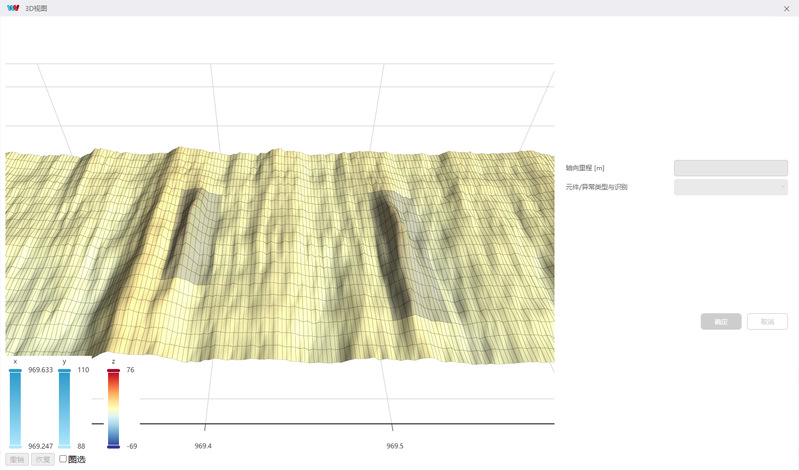The width and height of the screenshot is (799, 470).
Task: Click the right shaded depression on the 3D surface
Action: (408, 257)
